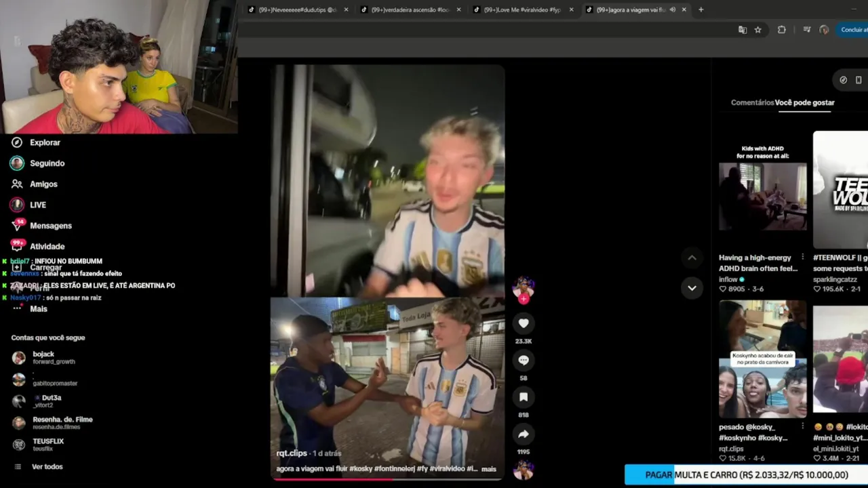Viewport: 868px width, 488px height.
Task: Click 'Contas que você segue' heading
Action: pyautogui.click(x=48, y=338)
